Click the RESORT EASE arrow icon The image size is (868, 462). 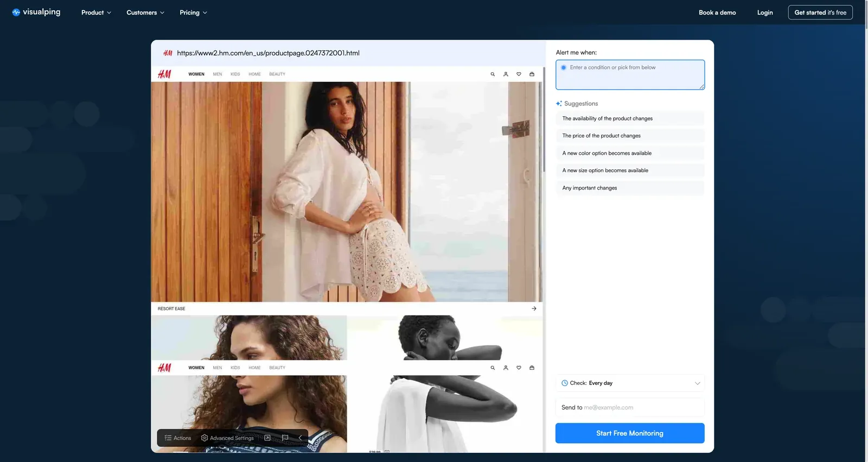(x=534, y=308)
